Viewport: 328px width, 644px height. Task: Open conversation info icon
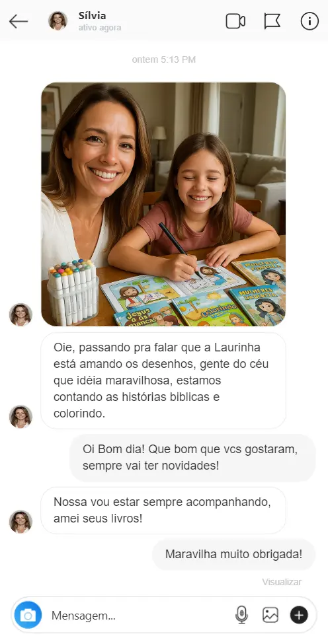(309, 21)
